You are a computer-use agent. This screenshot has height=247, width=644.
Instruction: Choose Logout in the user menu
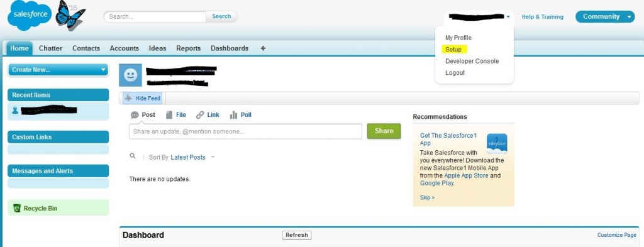pos(455,73)
